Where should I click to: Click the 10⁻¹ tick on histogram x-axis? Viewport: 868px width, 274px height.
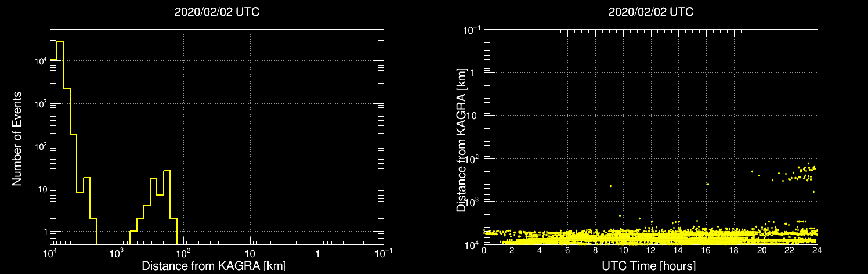383,253
